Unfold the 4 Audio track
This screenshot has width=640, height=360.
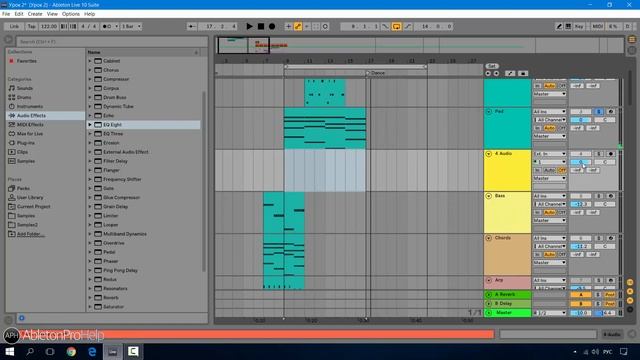pos(489,154)
